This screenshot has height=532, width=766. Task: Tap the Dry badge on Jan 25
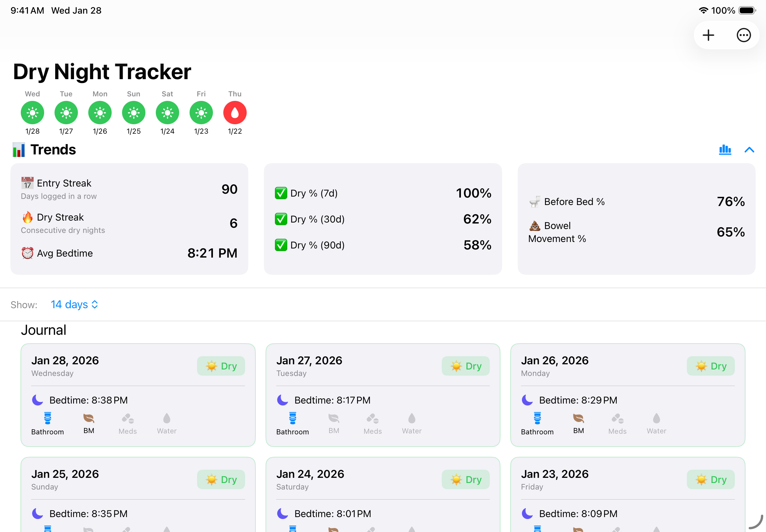221,479
